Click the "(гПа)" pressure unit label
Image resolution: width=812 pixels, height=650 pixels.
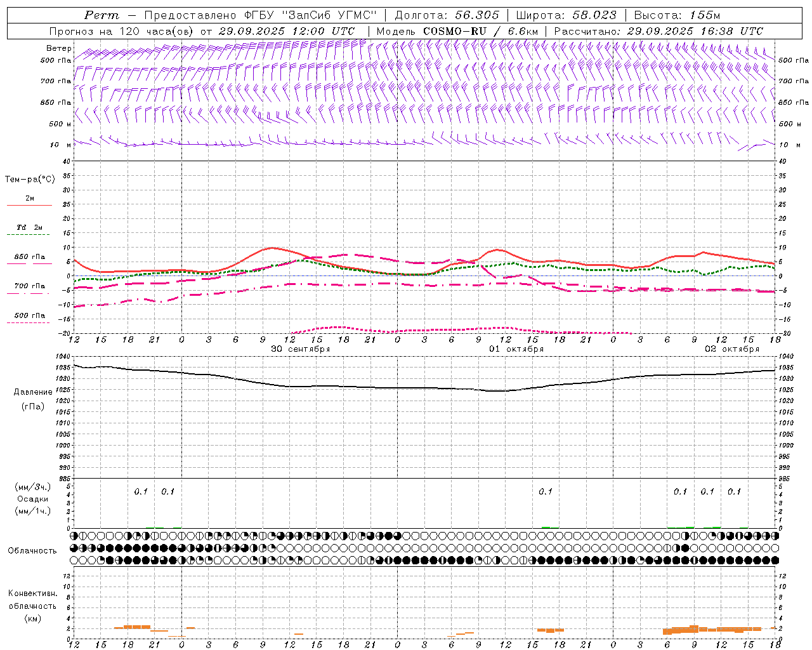click(x=33, y=406)
